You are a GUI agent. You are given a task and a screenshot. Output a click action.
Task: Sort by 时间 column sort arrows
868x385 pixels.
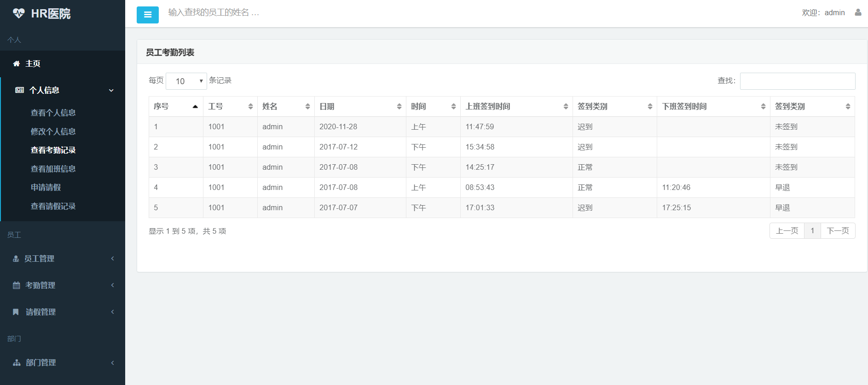click(453, 106)
